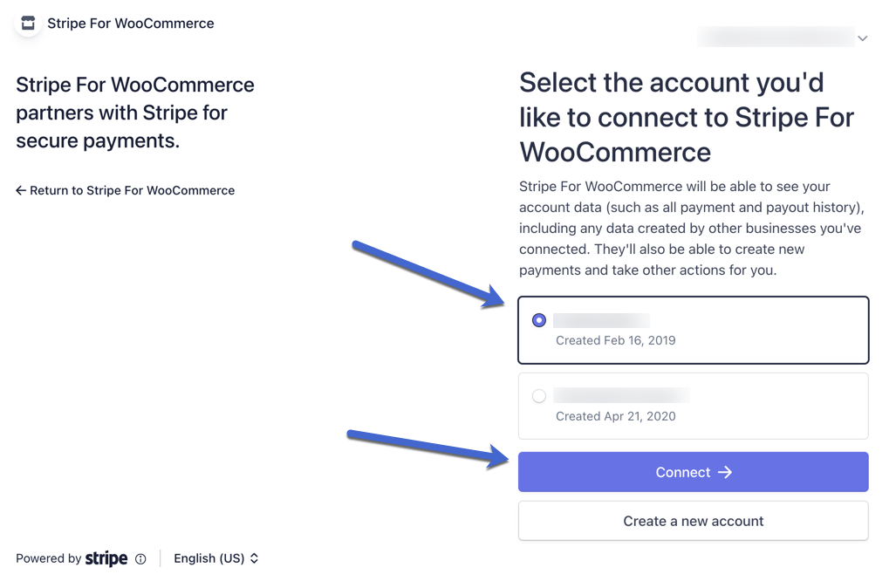Click the stripe logo in footer
The width and height of the screenshot is (896, 588).
[x=106, y=558]
